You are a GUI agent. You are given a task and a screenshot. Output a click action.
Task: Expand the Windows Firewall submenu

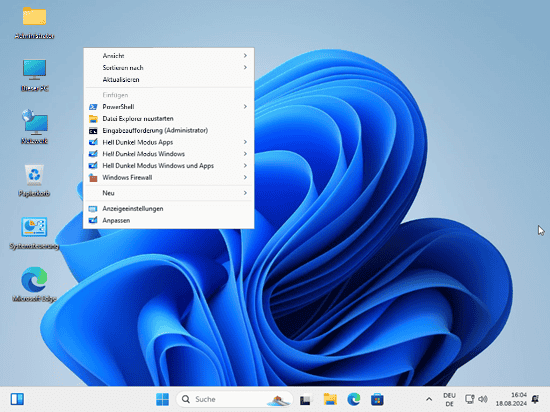coord(169,177)
